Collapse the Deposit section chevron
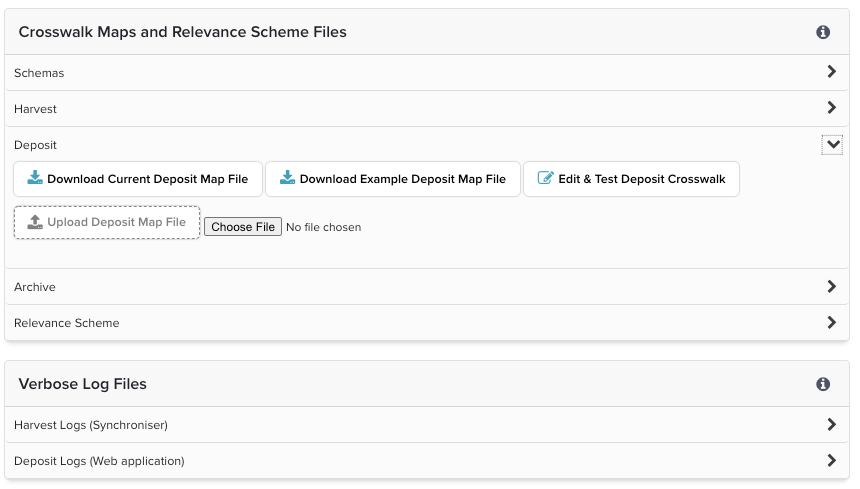 (x=832, y=145)
